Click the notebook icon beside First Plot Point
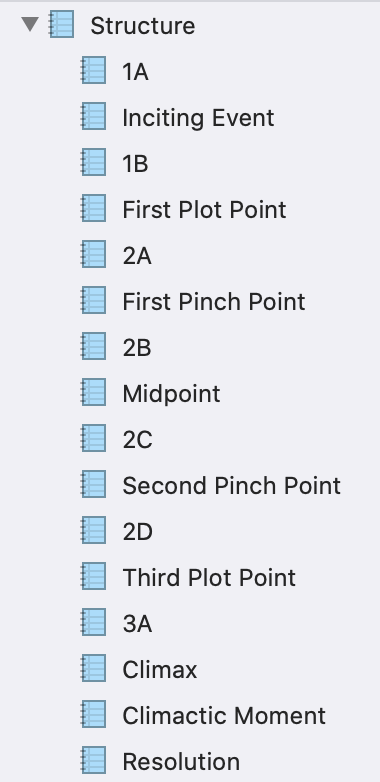The width and height of the screenshot is (380, 782). point(94,208)
